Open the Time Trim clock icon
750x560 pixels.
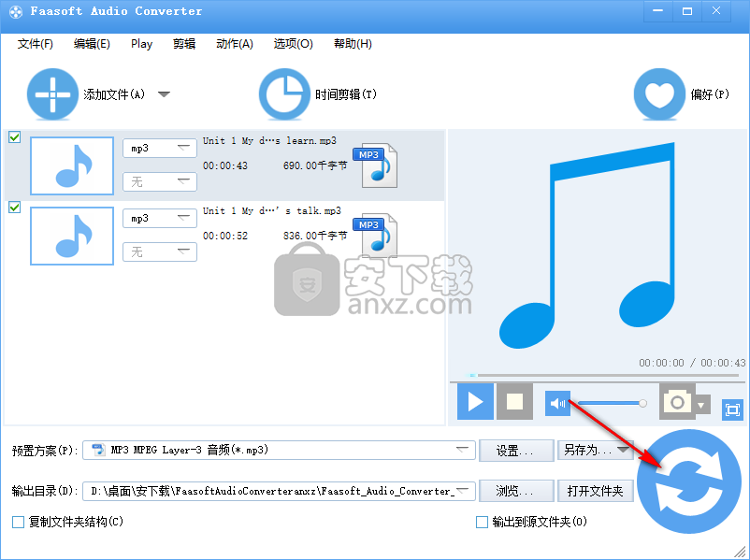[x=284, y=94]
